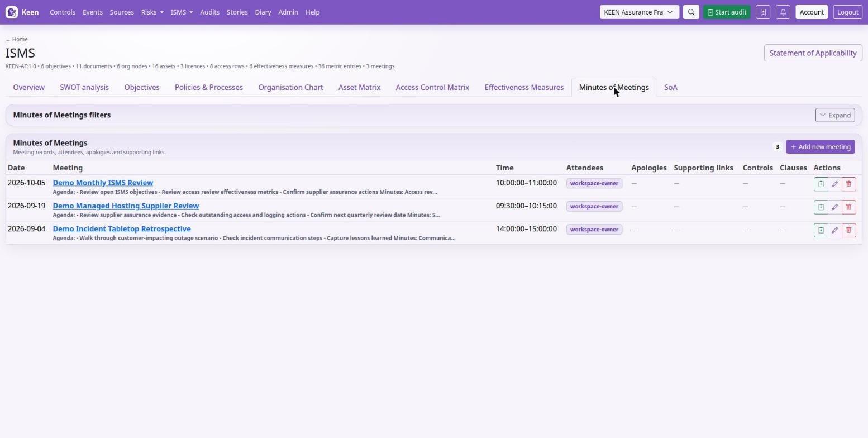Click the Keen logo icon
Viewport: 868px width, 438px height.
[12, 12]
